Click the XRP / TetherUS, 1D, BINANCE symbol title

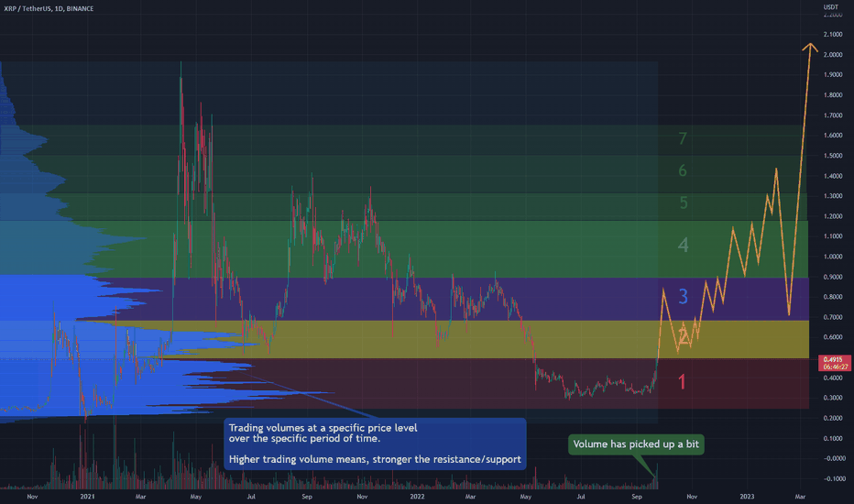(x=49, y=9)
